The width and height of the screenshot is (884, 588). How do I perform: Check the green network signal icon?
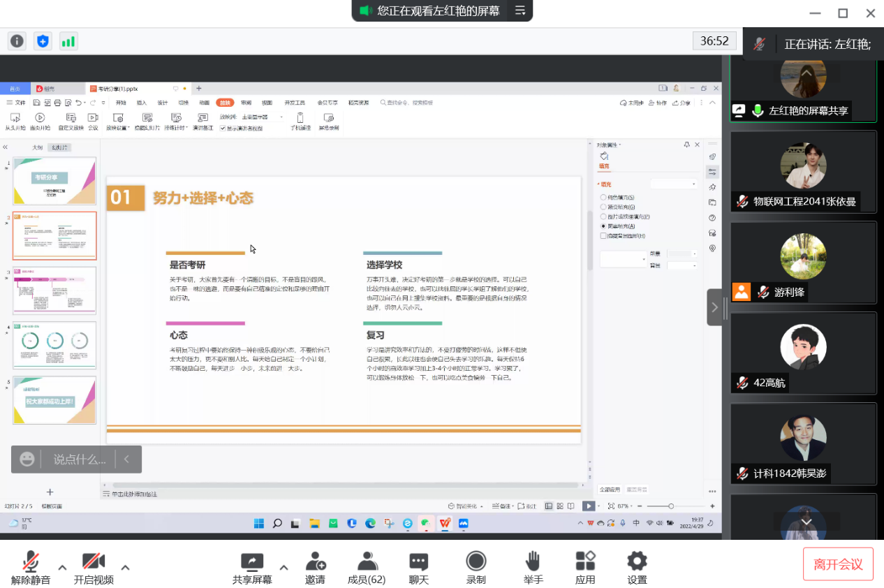coord(68,41)
